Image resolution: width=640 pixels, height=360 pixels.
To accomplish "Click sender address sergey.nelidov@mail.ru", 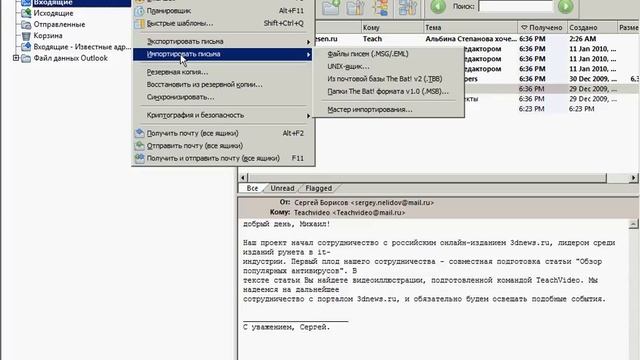I will point(392,202).
